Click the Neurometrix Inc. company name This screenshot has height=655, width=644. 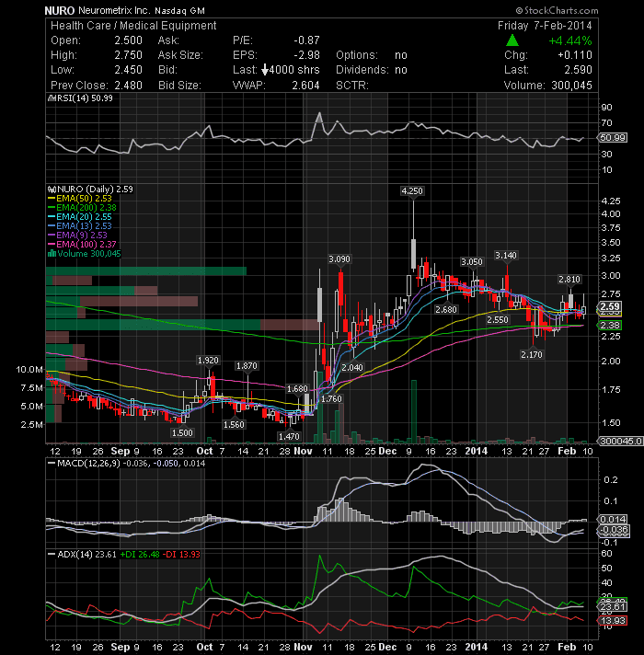(114, 11)
